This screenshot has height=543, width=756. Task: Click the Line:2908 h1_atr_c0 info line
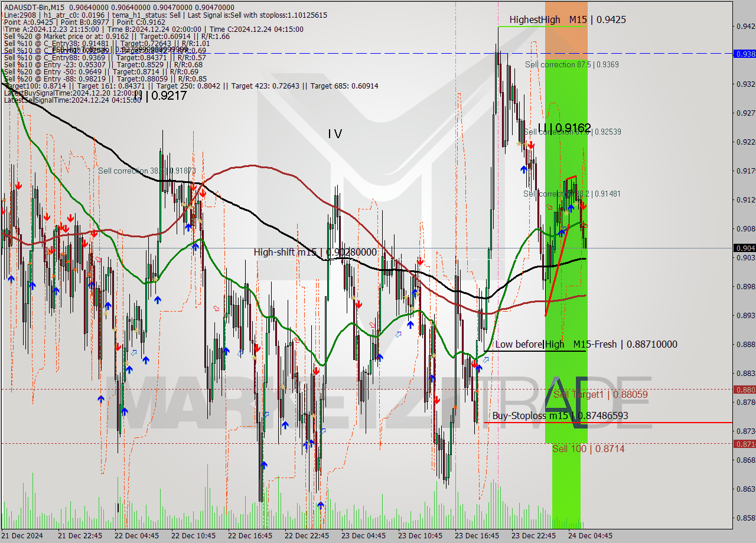pos(165,15)
